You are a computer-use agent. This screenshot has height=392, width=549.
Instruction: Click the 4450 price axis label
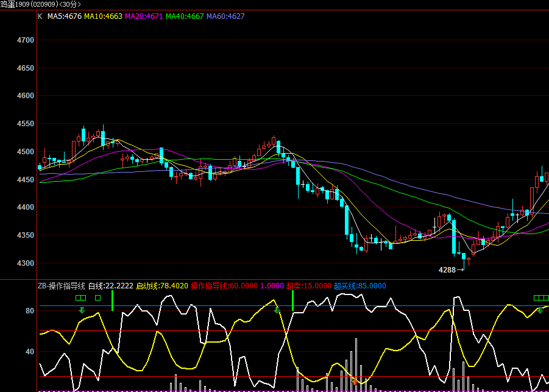click(26, 179)
